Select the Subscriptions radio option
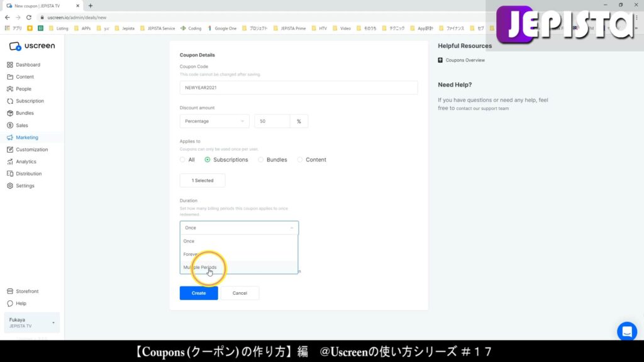The height and width of the screenshot is (362, 644). [208, 160]
